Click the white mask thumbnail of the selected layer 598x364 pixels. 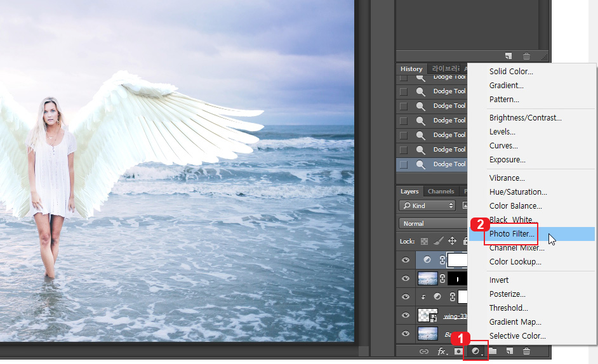pyautogui.click(x=457, y=260)
